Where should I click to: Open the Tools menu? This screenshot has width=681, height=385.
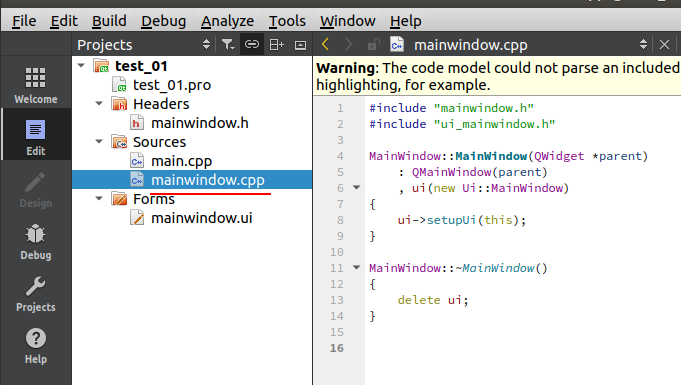click(x=287, y=21)
